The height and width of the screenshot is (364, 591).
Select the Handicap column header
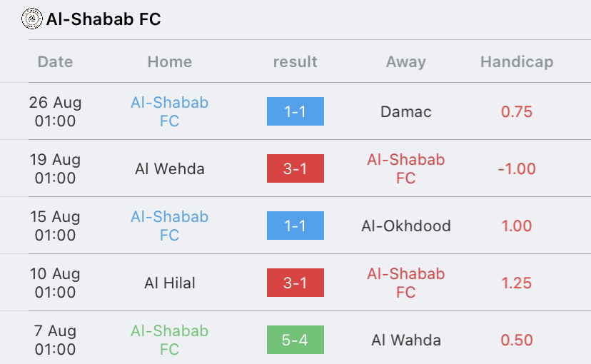[517, 62]
